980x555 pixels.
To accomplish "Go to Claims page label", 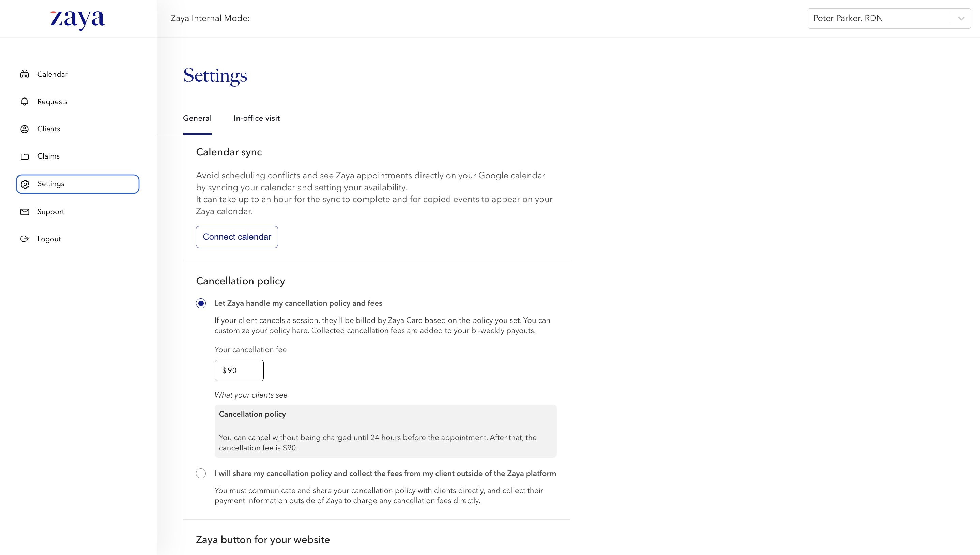I will point(48,156).
